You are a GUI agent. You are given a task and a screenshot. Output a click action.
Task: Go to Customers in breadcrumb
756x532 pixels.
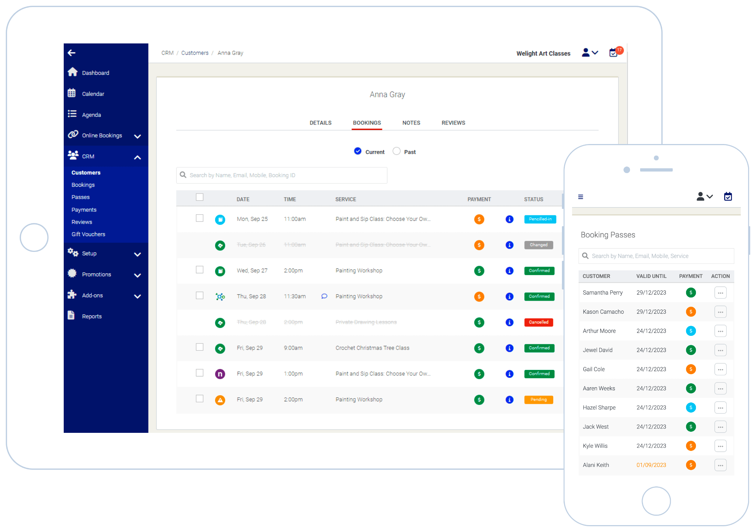pyautogui.click(x=195, y=53)
